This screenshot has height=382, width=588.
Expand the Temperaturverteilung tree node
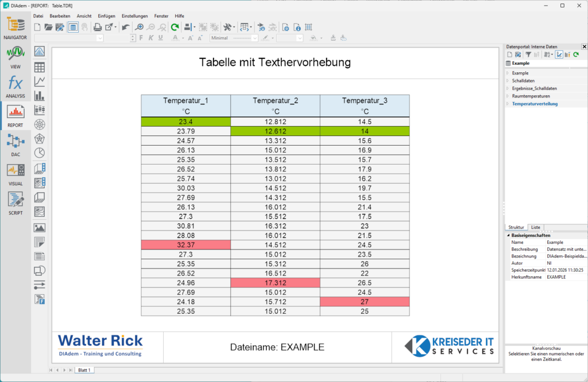[508, 104]
